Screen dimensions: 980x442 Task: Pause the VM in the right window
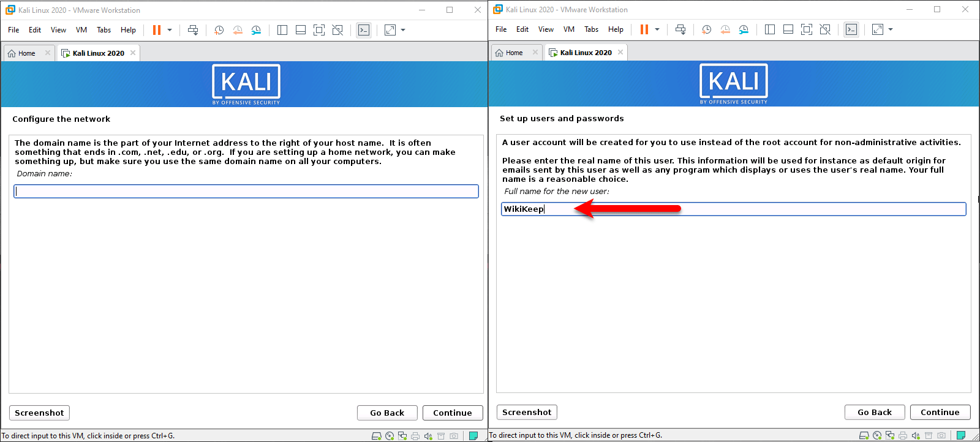click(644, 29)
